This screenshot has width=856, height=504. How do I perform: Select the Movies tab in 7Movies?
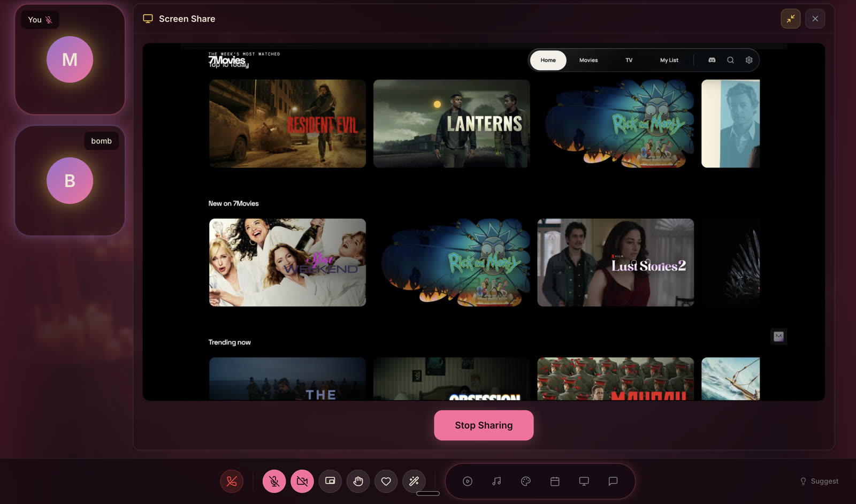tap(588, 60)
